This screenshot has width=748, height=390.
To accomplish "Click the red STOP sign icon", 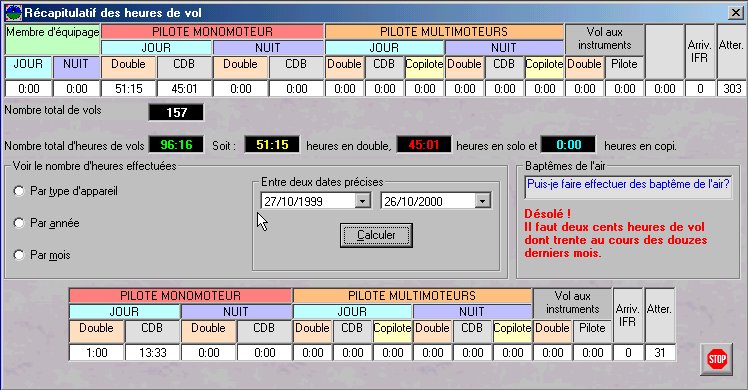I will 717,359.
